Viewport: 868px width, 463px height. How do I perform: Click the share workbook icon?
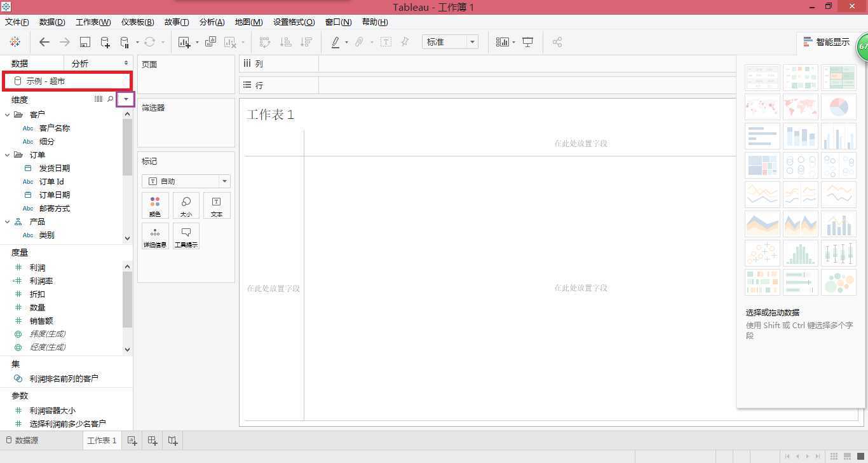[557, 42]
